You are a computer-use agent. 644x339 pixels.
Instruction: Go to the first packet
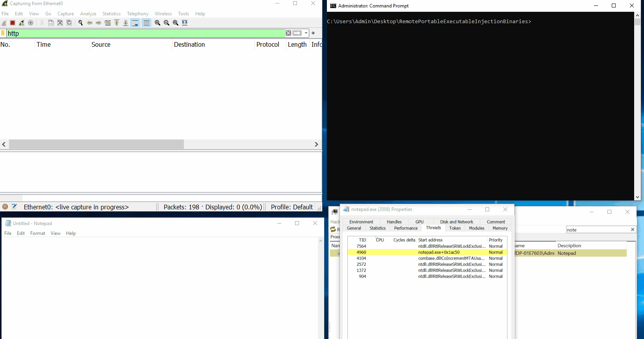[117, 23]
